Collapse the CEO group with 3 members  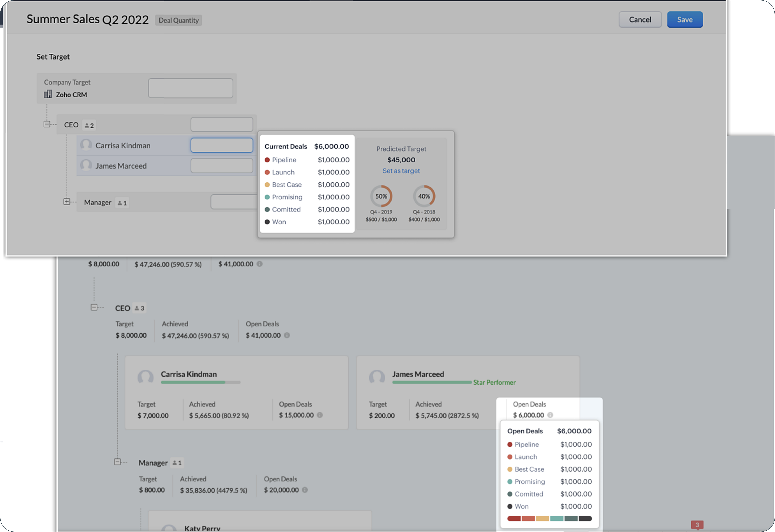pos(94,307)
